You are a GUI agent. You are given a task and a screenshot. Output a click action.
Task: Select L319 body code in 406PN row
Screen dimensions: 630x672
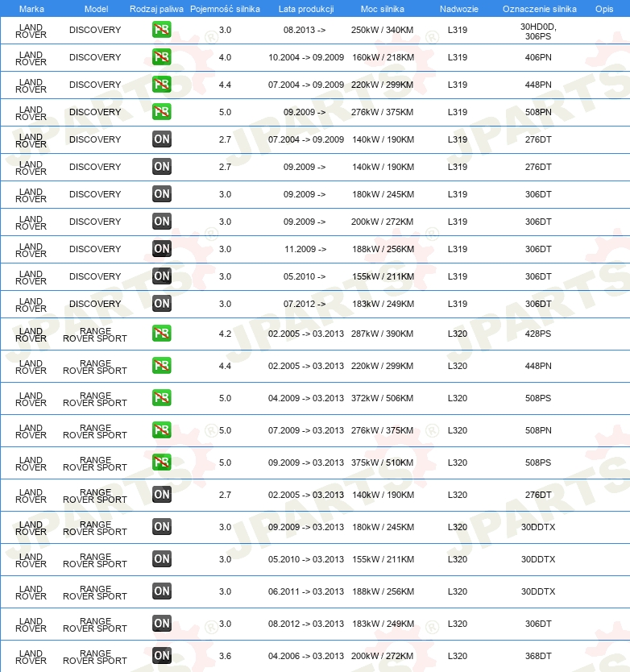pyautogui.click(x=458, y=57)
